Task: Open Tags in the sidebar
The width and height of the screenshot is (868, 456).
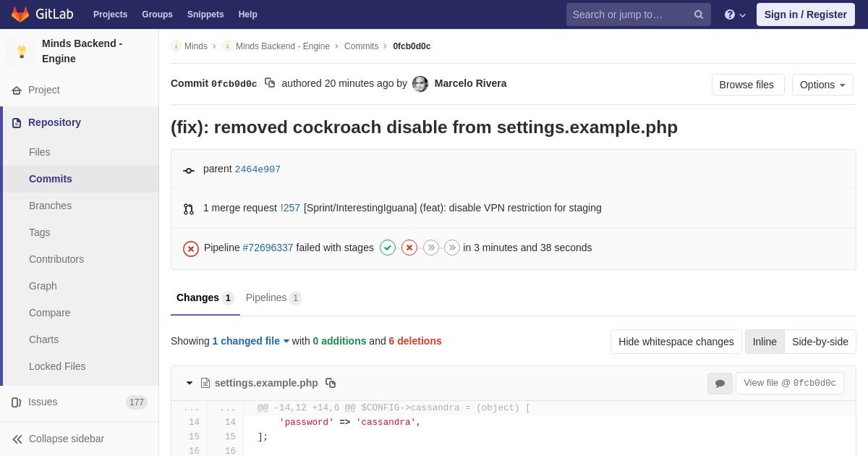Action: click(x=40, y=232)
